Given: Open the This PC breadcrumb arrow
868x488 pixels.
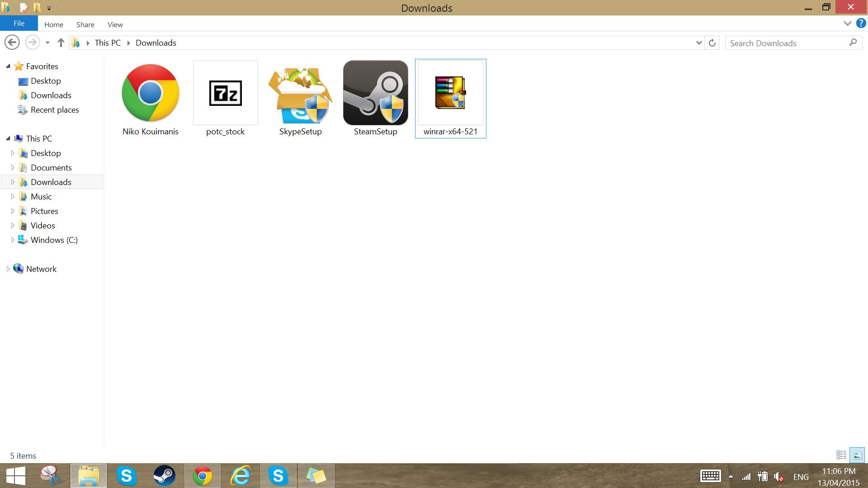Looking at the screenshot, I should [x=128, y=43].
